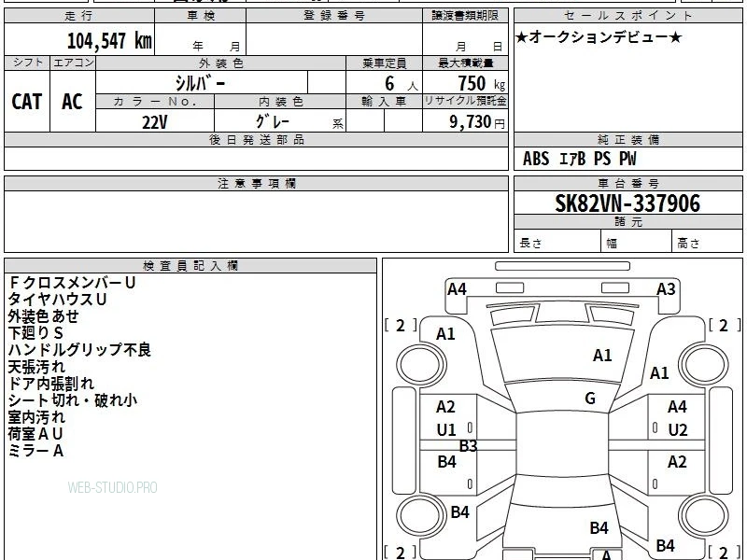The image size is (747, 560).
Task: Select the color code 22V
Action: click(155, 122)
